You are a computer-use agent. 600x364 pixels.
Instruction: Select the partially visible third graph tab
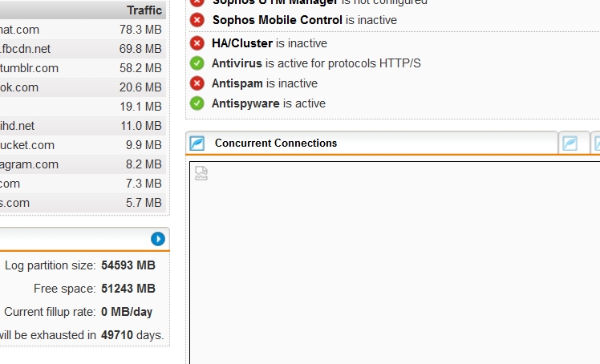pyautogui.click(x=596, y=144)
